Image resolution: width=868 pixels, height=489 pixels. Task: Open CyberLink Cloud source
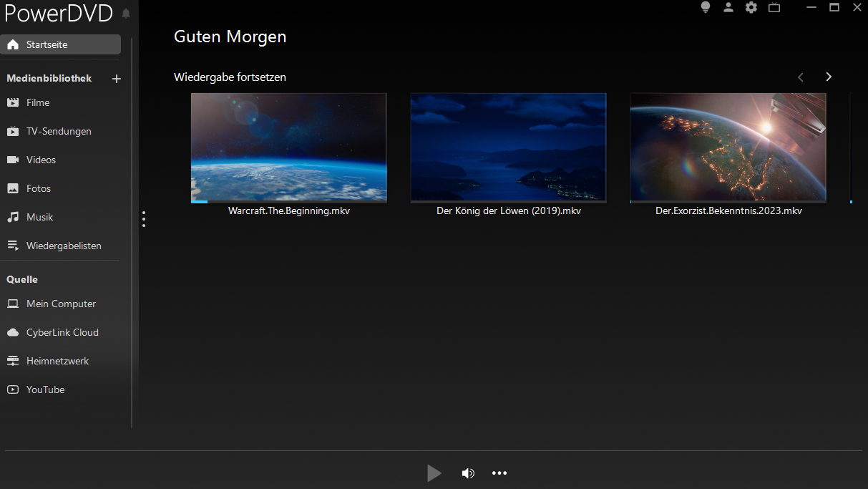(61, 332)
